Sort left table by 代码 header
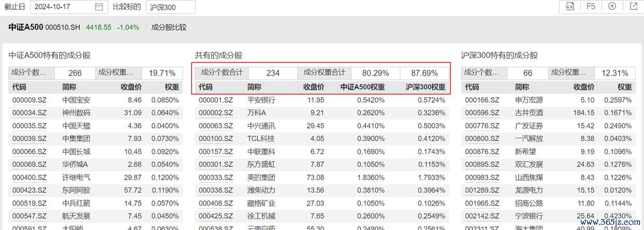 19,87
